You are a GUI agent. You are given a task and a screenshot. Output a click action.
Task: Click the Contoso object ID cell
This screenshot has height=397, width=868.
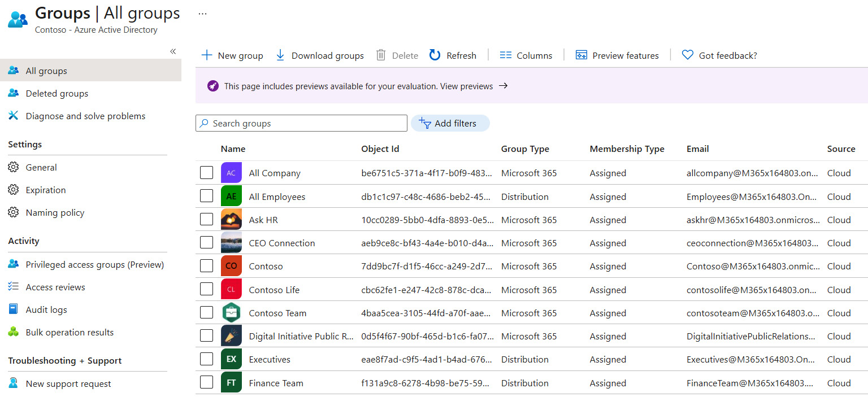click(427, 267)
